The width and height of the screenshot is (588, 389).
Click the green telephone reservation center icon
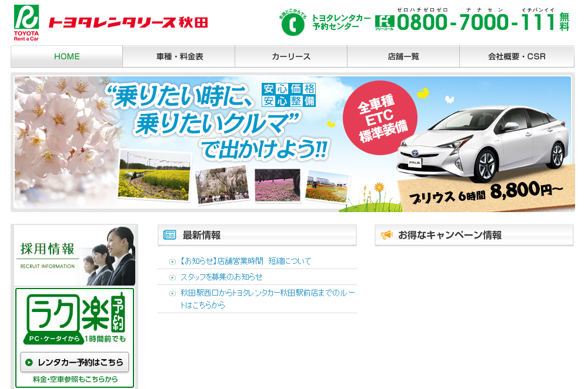(x=292, y=24)
